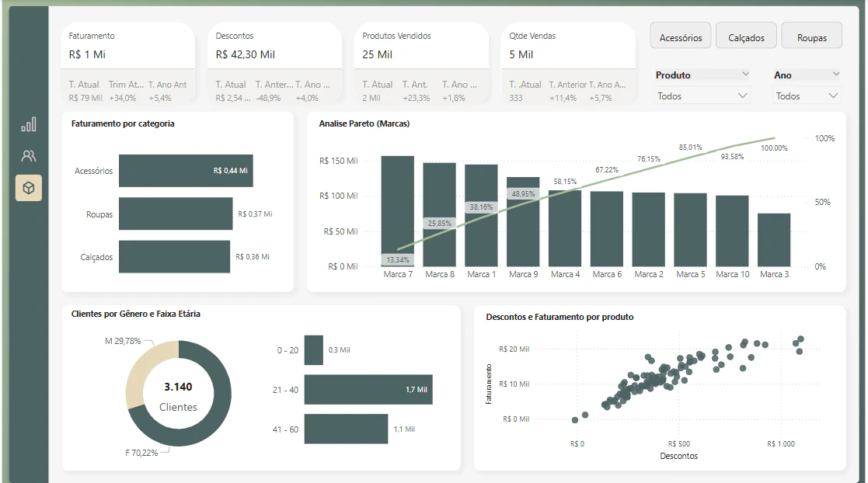Click the Marca 5 bar in Pareto chart

coord(690,230)
